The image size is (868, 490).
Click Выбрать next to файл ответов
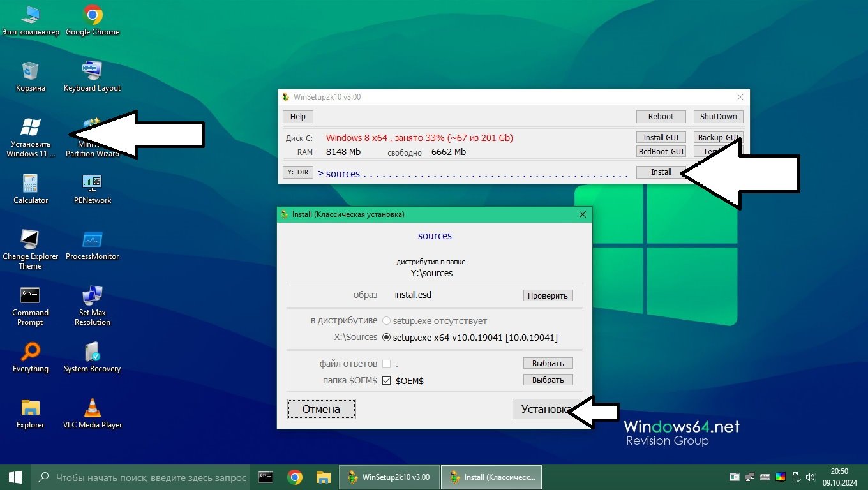pyautogui.click(x=548, y=363)
